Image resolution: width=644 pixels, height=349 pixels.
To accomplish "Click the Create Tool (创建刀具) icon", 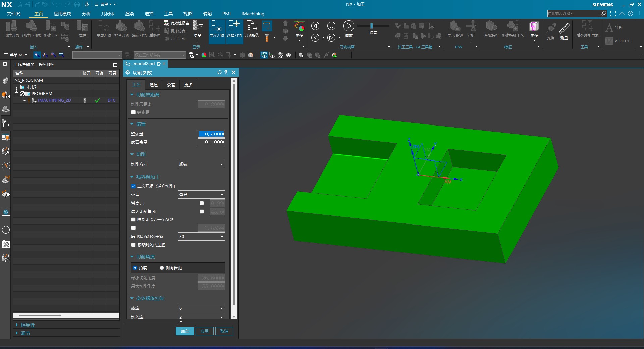I will 11,29.
